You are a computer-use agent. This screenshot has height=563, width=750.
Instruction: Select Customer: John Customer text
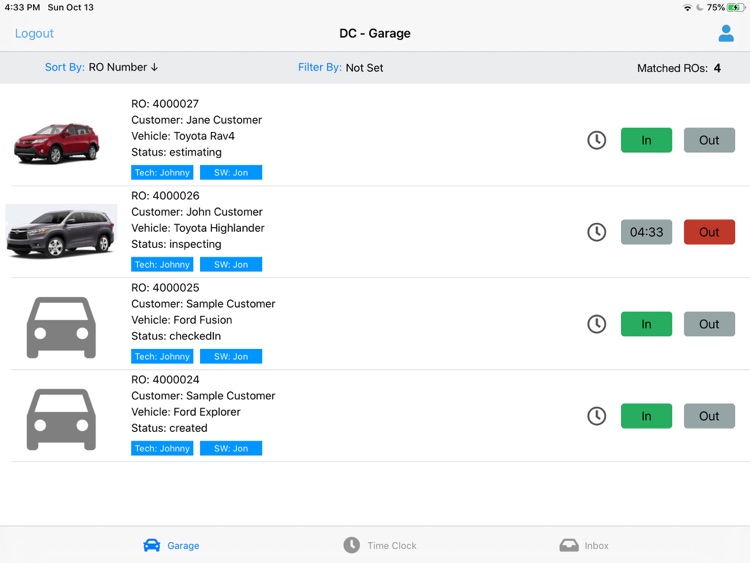[197, 212]
